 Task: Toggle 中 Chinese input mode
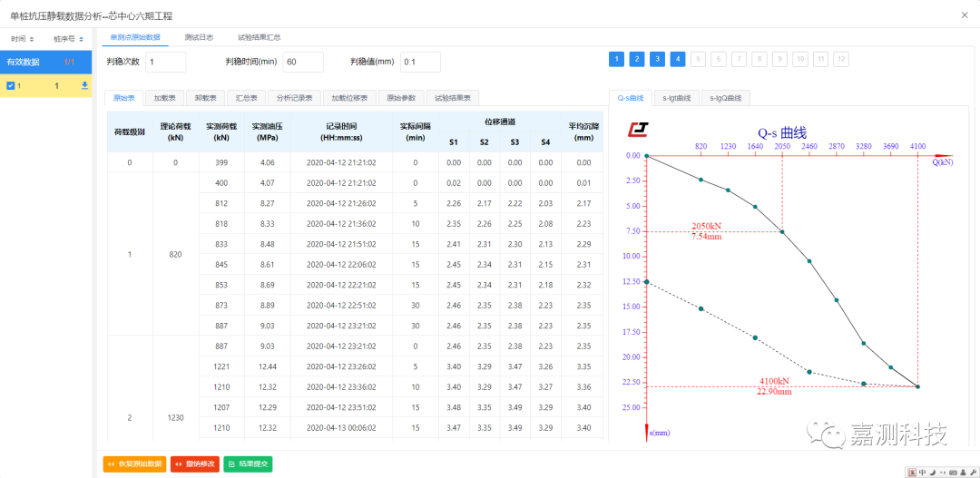click(922, 472)
